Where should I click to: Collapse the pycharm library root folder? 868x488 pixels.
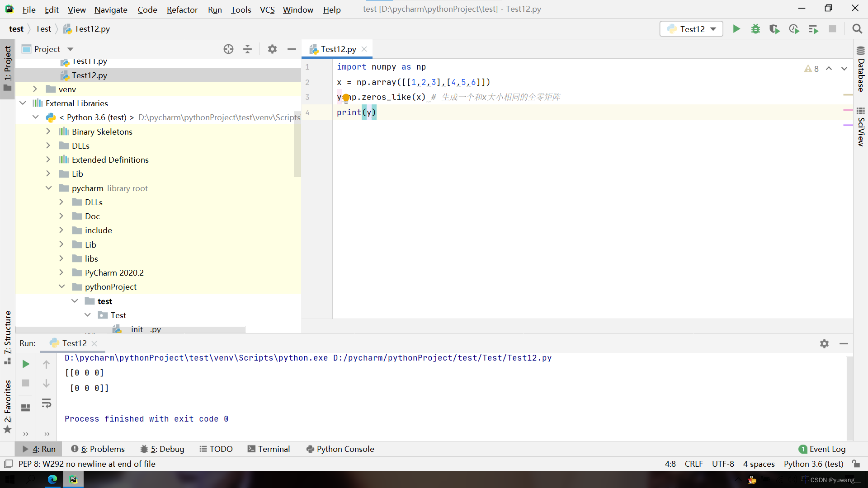pos(48,188)
